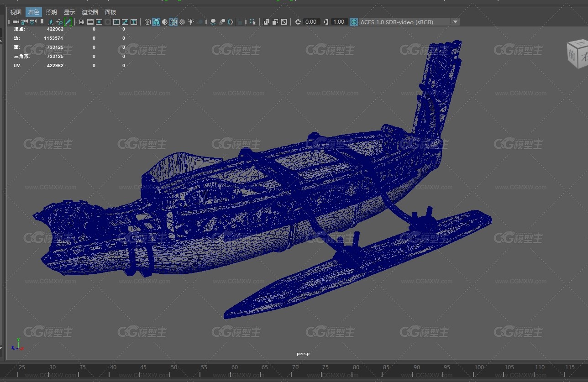This screenshot has height=382, width=588.
Task: Click the Field Chart icon
Action: click(116, 22)
